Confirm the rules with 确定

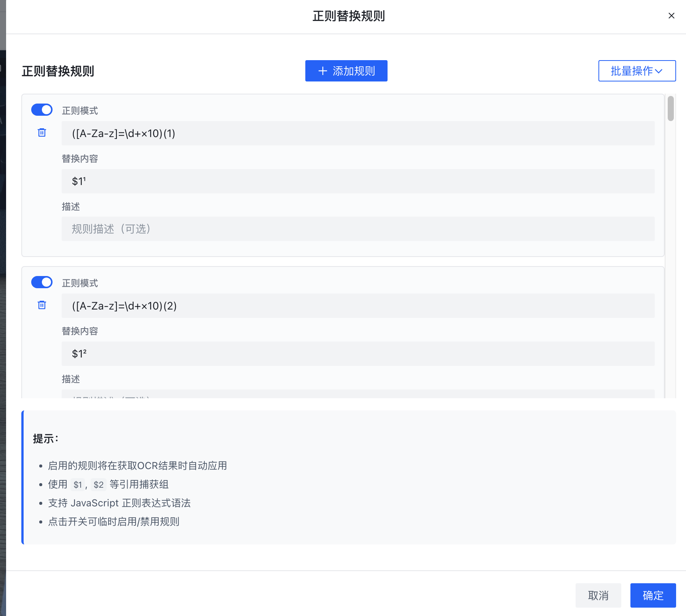tap(653, 595)
